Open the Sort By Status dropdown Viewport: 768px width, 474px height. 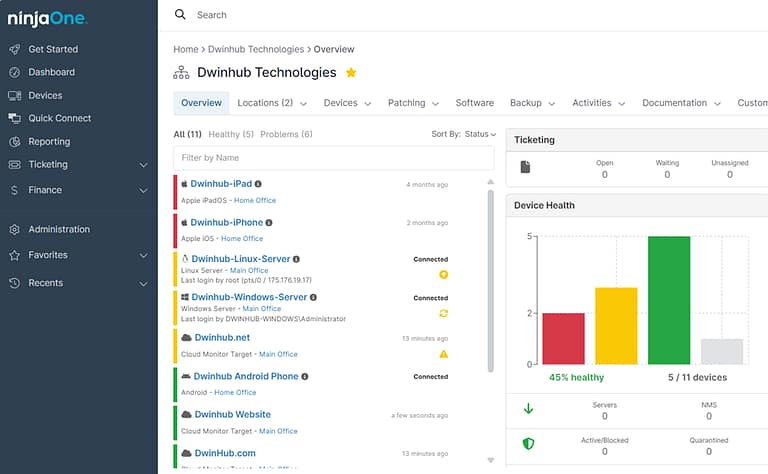(464, 134)
